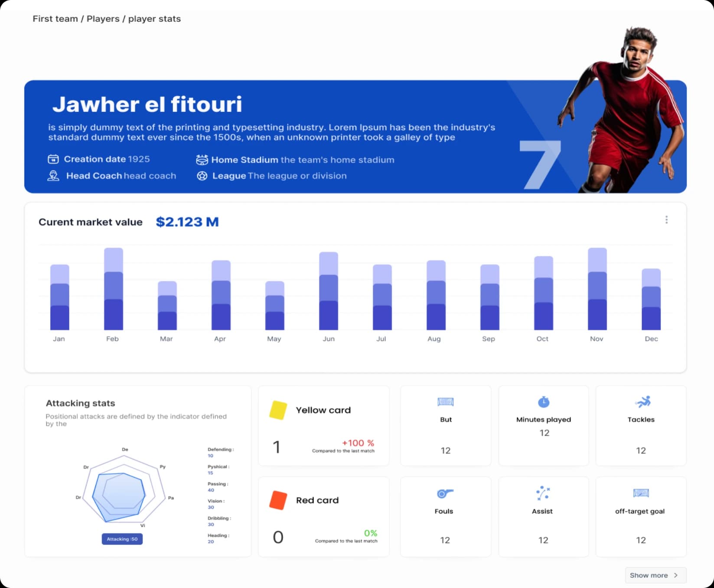Open the three-dot menu on market value chart
The width and height of the screenshot is (714, 588).
(666, 220)
